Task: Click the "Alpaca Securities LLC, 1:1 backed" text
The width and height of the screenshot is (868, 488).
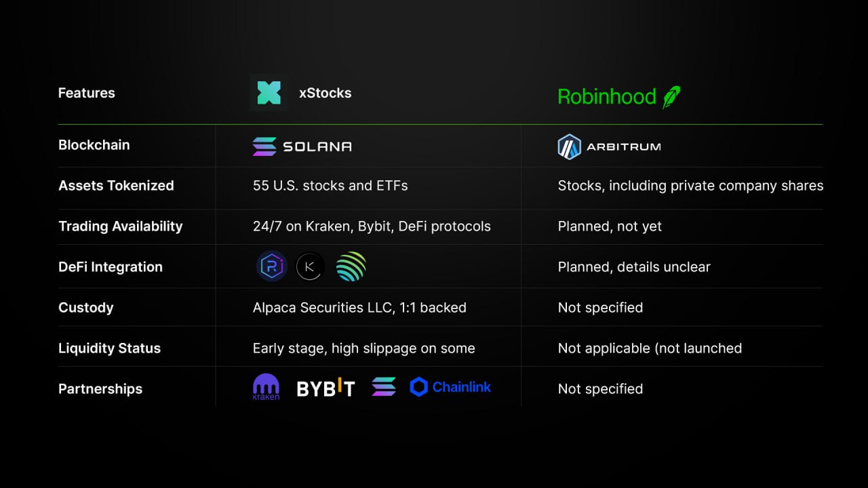Action: 359,308
